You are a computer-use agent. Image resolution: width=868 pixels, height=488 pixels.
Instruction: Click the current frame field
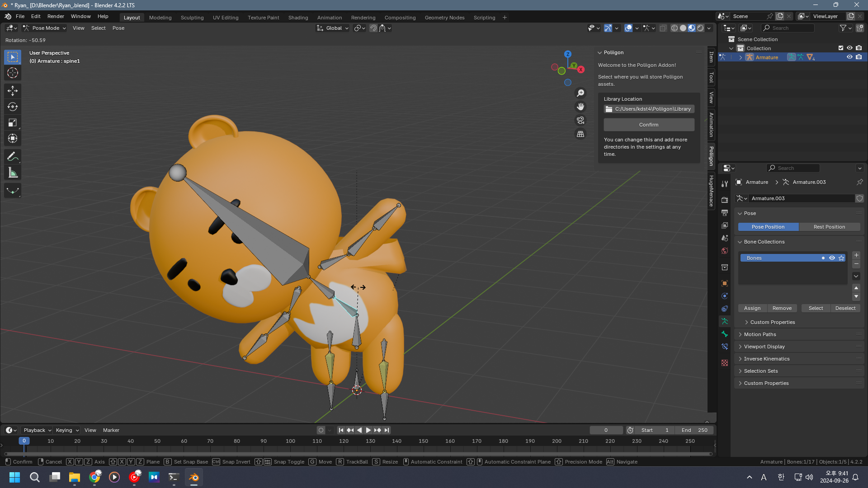tap(606, 430)
